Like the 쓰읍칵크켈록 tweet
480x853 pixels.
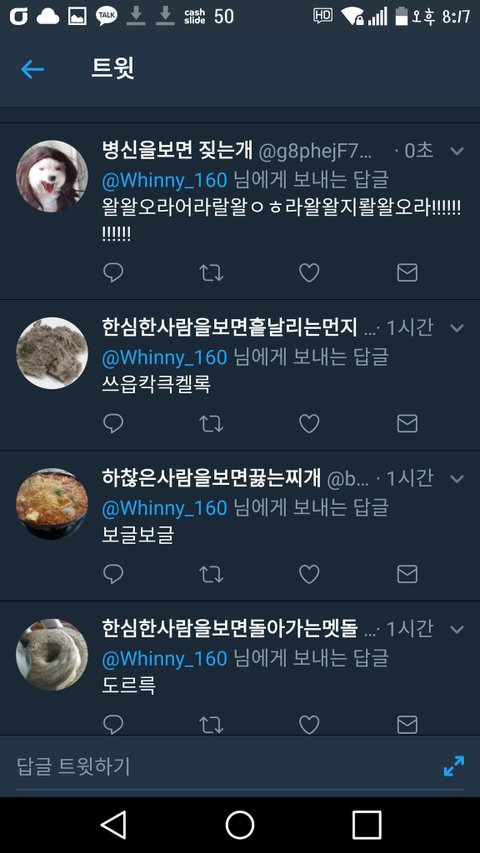click(x=309, y=424)
